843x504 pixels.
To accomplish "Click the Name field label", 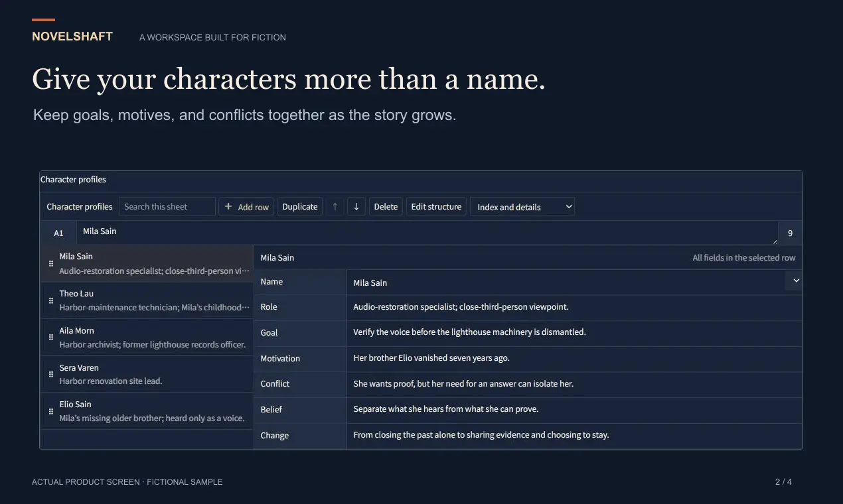I will click(x=271, y=282).
